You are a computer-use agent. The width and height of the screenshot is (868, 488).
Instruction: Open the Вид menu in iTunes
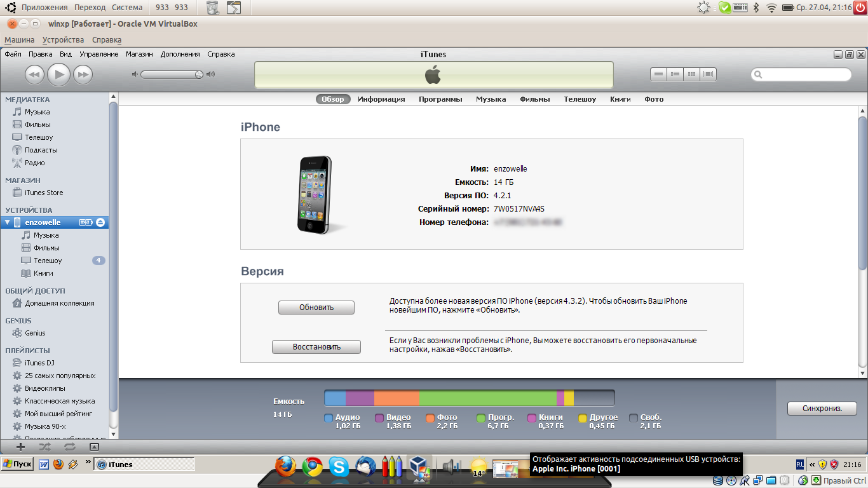tap(65, 54)
